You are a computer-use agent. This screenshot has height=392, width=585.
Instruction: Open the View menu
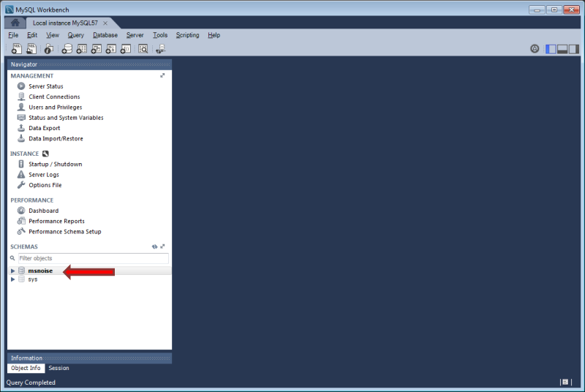coord(53,35)
